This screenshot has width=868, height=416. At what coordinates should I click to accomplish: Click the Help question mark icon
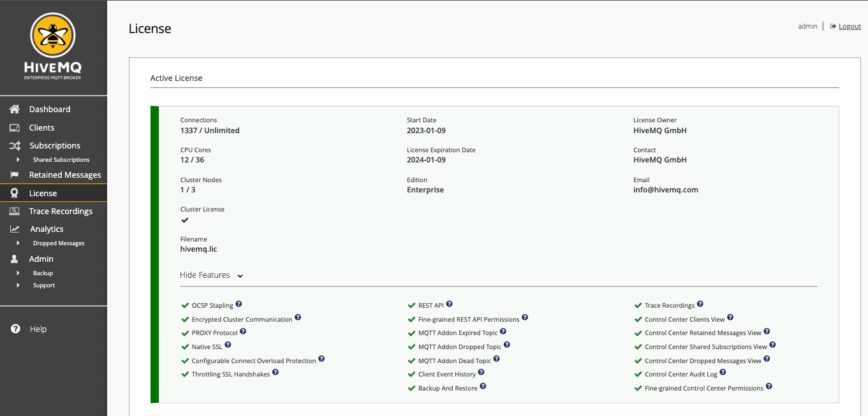pos(15,329)
